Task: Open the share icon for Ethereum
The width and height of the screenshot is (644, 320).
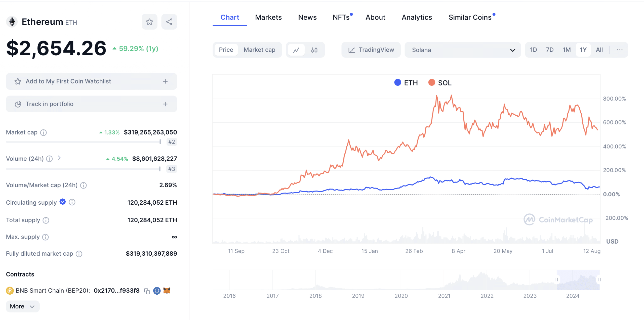Action: (x=169, y=22)
